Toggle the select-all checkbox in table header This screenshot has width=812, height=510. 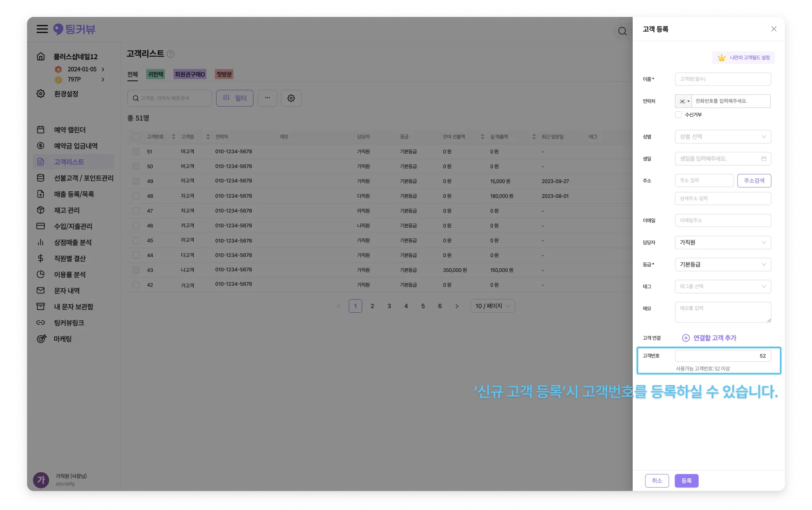(136, 137)
